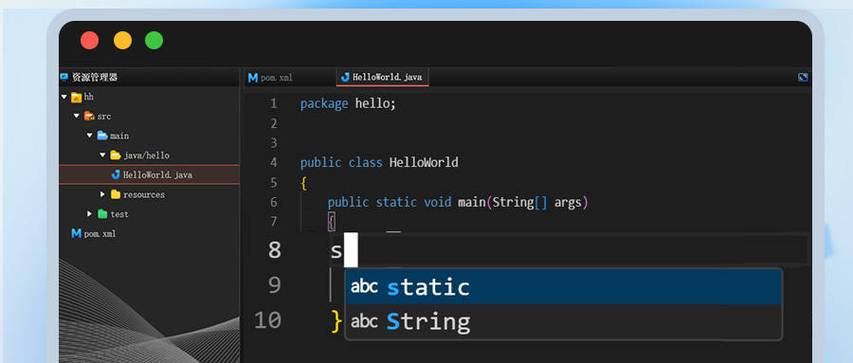Click the text 'package hello;'
Screen dimensions: 853x363
348,103
